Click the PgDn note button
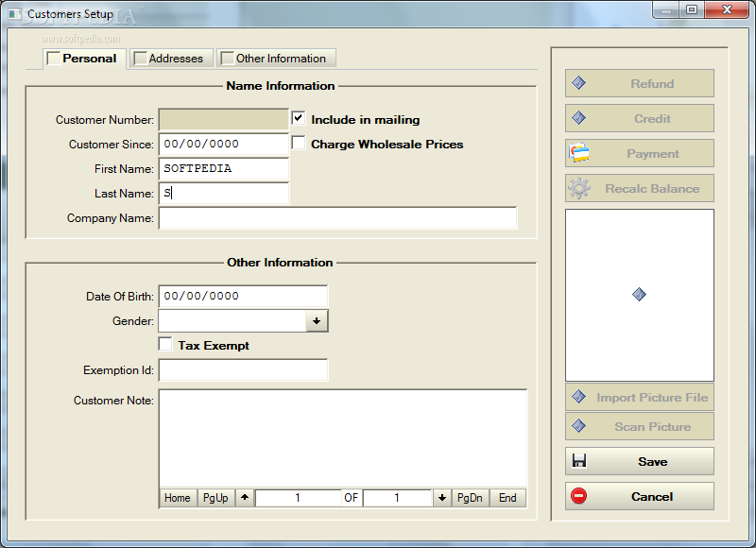 (x=470, y=497)
